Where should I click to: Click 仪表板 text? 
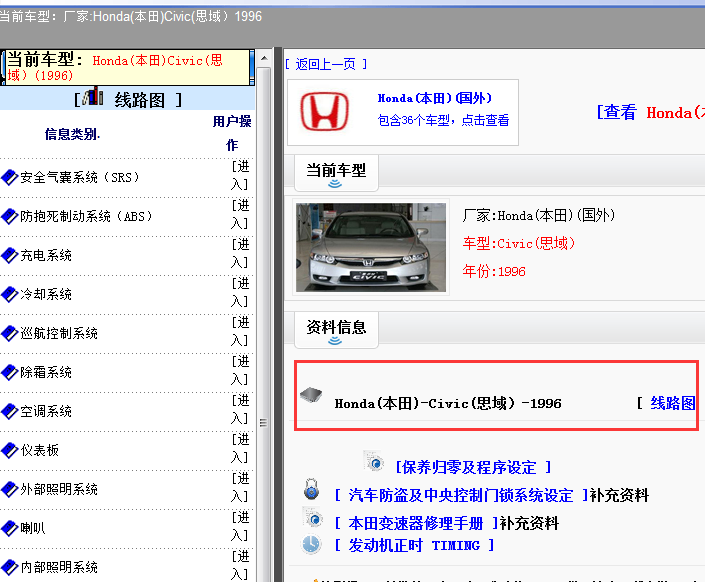pyautogui.click(x=40, y=450)
